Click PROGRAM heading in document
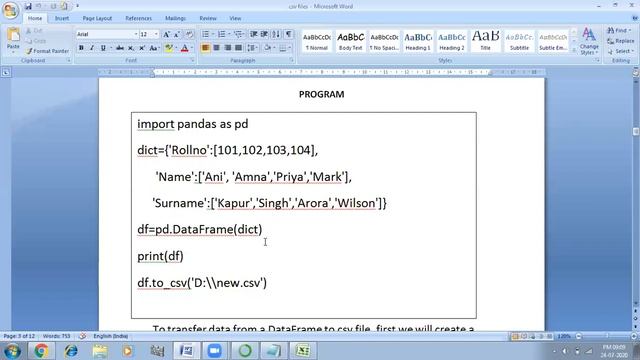The height and width of the screenshot is (360, 640). 322,94
